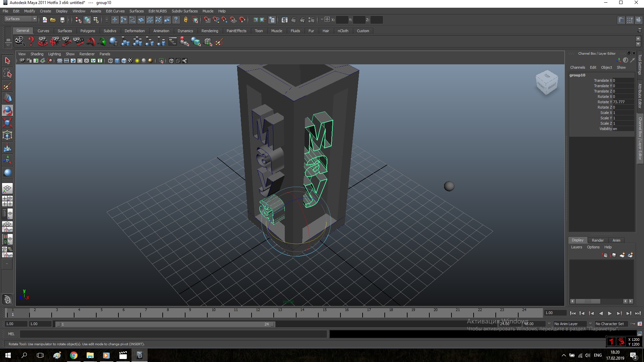Viewport: 644px width, 362px height.
Task: Switch to Rendering shelf tab
Action: (x=210, y=31)
